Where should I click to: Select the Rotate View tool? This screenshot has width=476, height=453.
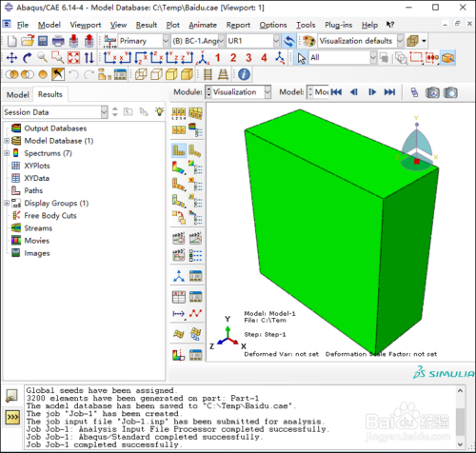coord(28,58)
